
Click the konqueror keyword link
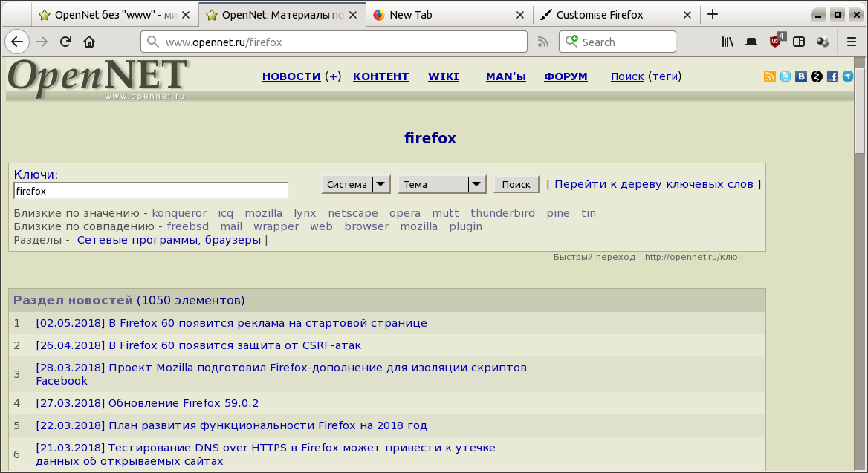179,213
